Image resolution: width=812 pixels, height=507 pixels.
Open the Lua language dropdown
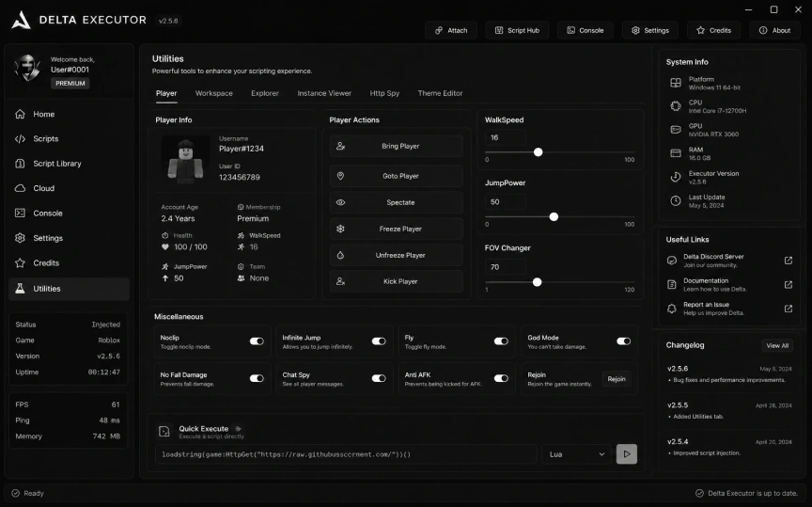(x=576, y=454)
